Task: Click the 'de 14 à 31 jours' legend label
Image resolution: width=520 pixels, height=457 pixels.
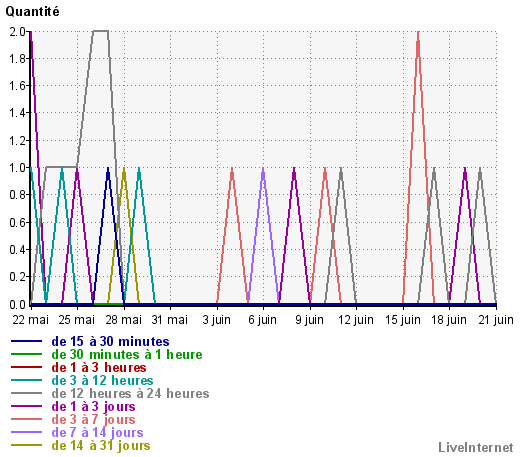Action: pos(101,445)
